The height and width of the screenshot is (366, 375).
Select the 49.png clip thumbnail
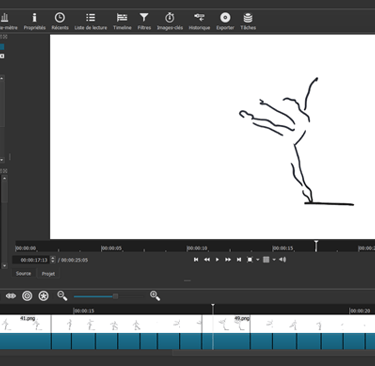click(x=232, y=324)
